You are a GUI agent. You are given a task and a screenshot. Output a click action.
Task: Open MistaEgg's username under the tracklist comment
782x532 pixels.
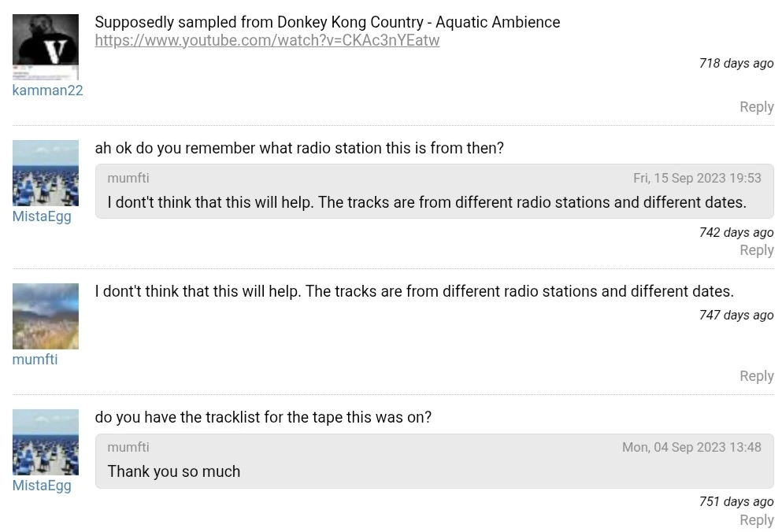tap(42, 486)
